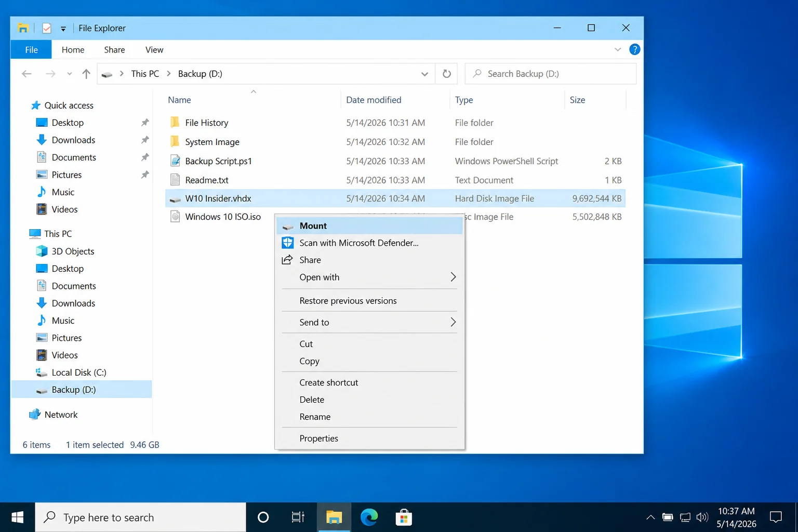Screen dimensions: 798x532
Task: Sort by the Type column header
Action: (x=464, y=100)
